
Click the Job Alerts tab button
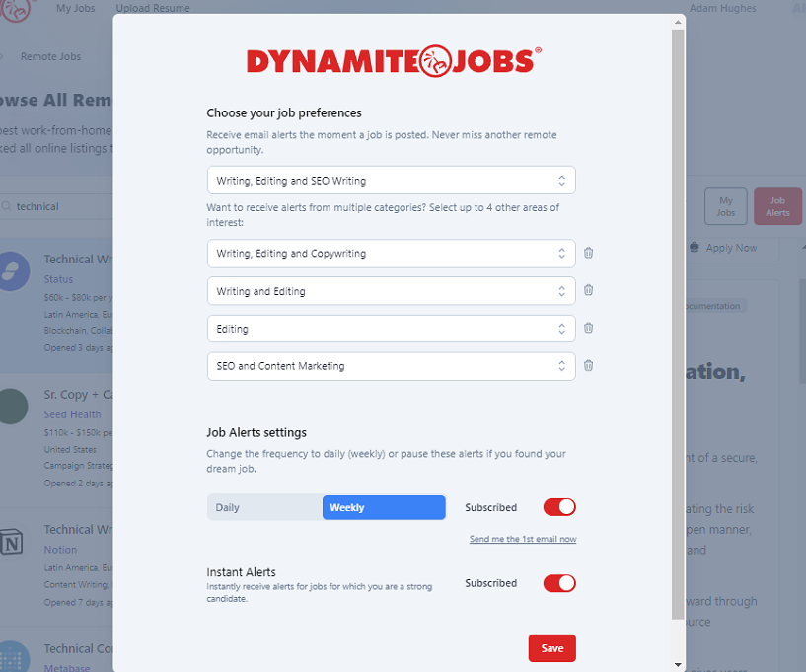click(777, 206)
